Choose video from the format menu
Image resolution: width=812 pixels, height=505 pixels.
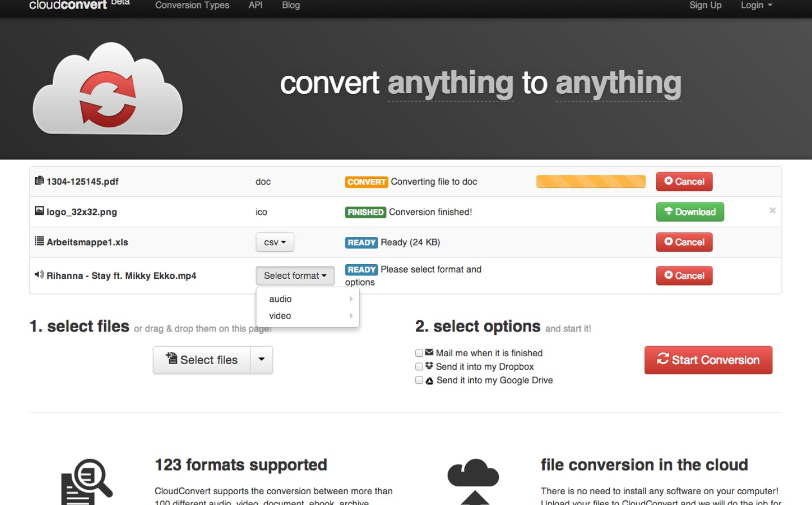(280, 316)
